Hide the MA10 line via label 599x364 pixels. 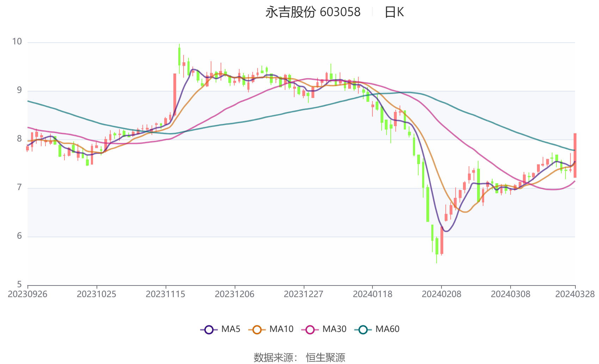pyautogui.click(x=281, y=329)
